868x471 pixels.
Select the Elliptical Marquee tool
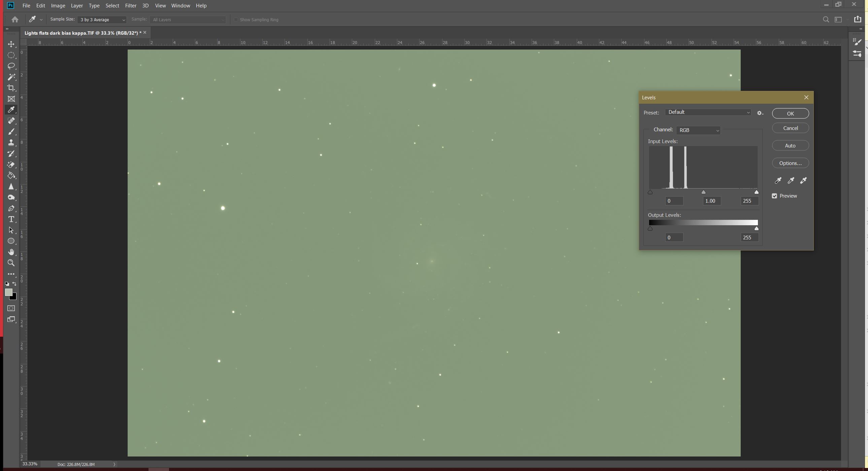(x=11, y=55)
